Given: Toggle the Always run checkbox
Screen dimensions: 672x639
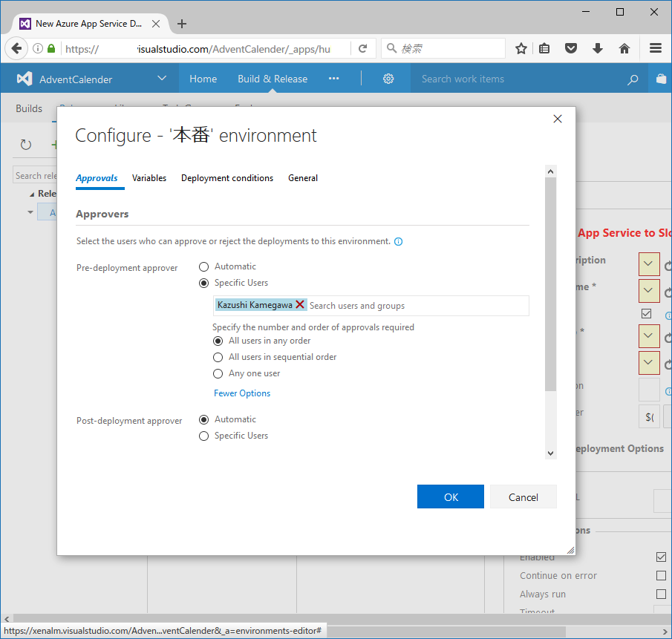Looking at the screenshot, I should click(x=661, y=594).
